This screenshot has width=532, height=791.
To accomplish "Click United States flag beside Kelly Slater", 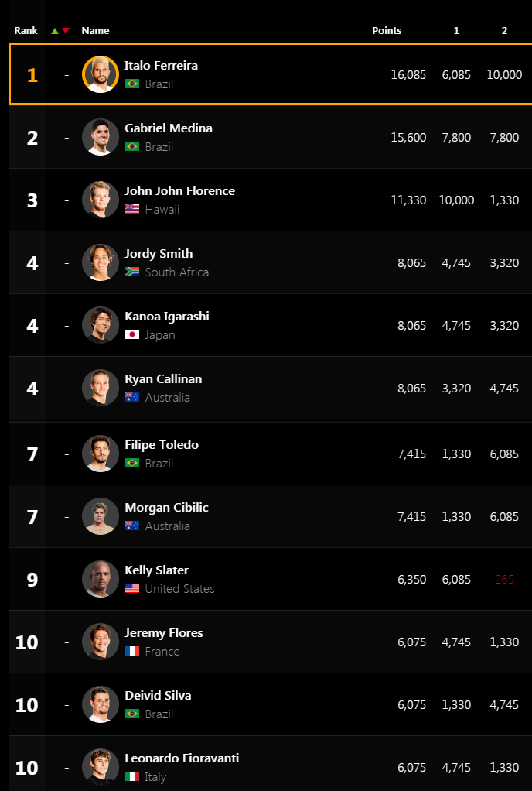I will [132, 589].
